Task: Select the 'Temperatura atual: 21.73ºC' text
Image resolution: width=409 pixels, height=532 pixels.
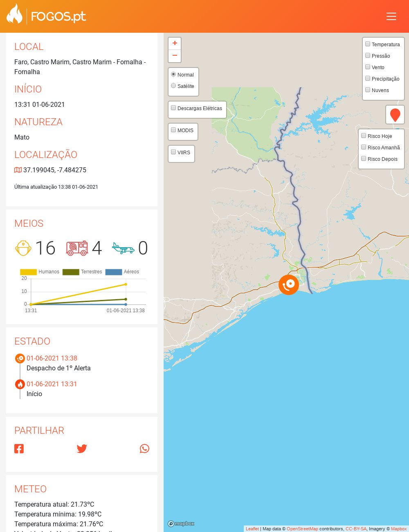Action: pos(54,504)
